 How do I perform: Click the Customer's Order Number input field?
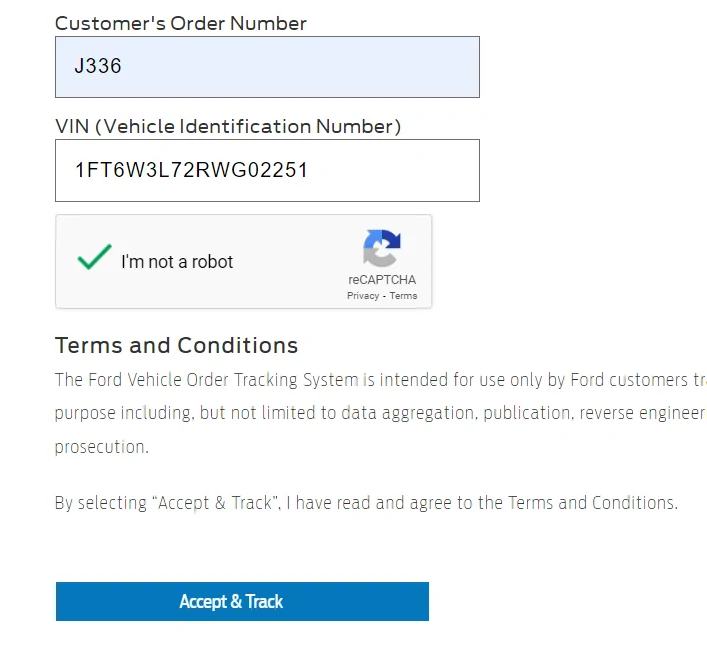click(267, 67)
